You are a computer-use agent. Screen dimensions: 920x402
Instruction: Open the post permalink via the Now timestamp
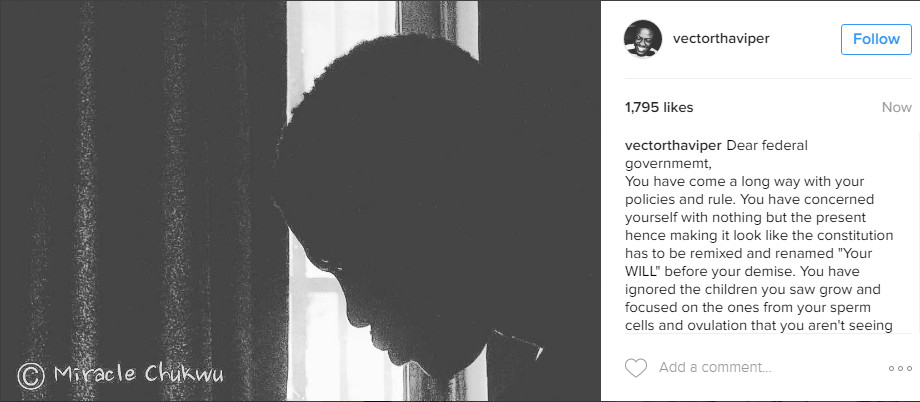[897, 107]
